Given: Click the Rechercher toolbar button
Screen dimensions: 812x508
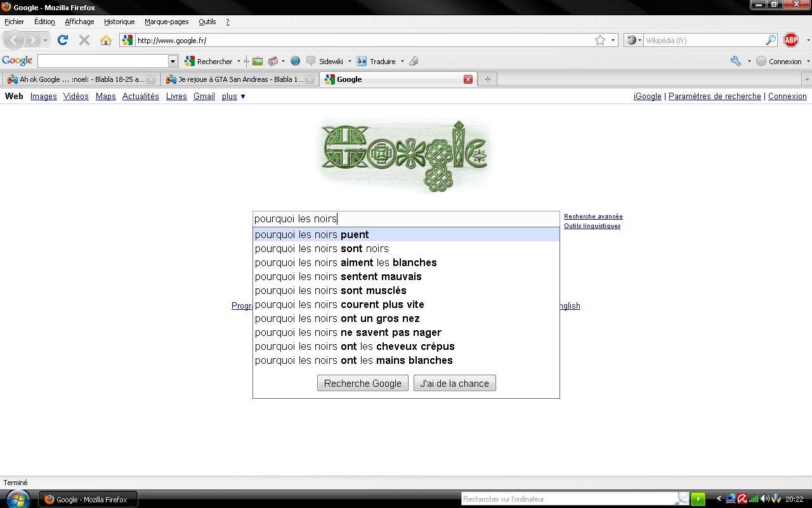Looking at the screenshot, I should pos(209,61).
